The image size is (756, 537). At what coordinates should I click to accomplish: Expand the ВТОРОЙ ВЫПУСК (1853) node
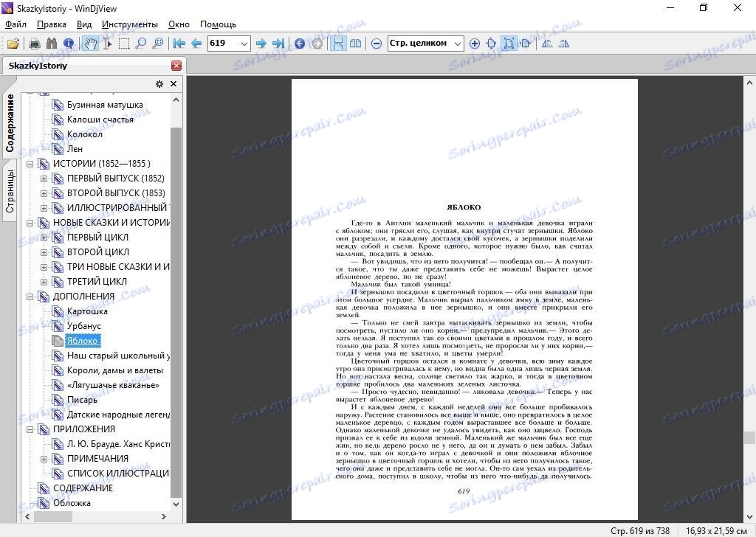click(44, 193)
